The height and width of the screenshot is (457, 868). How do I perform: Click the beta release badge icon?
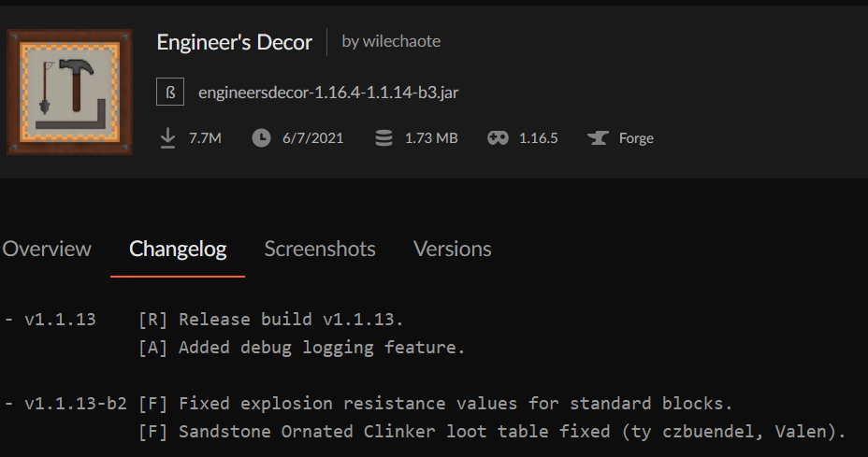pyautogui.click(x=170, y=93)
